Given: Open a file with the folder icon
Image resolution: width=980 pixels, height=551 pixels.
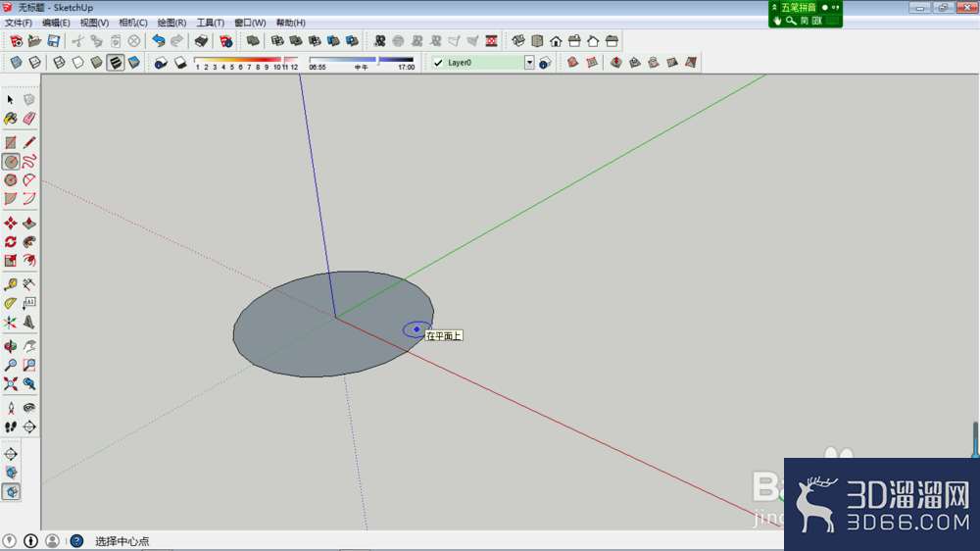Looking at the screenshot, I should pyautogui.click(x=35, y=41).
